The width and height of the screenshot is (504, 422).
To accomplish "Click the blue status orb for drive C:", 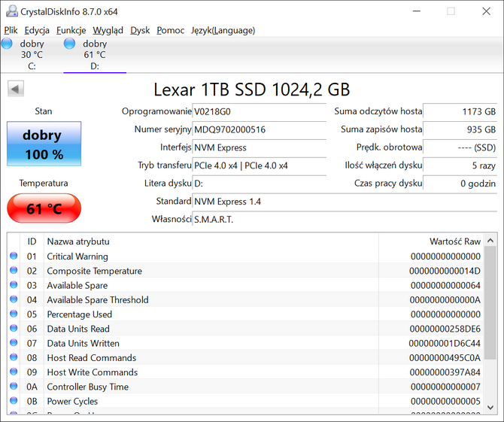I will point(7,44).
